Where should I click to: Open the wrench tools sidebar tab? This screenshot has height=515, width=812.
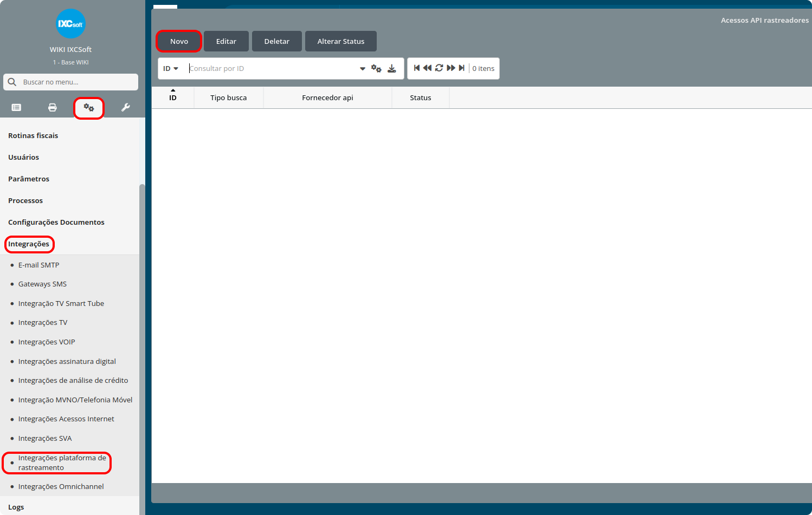tap(126, 107)
